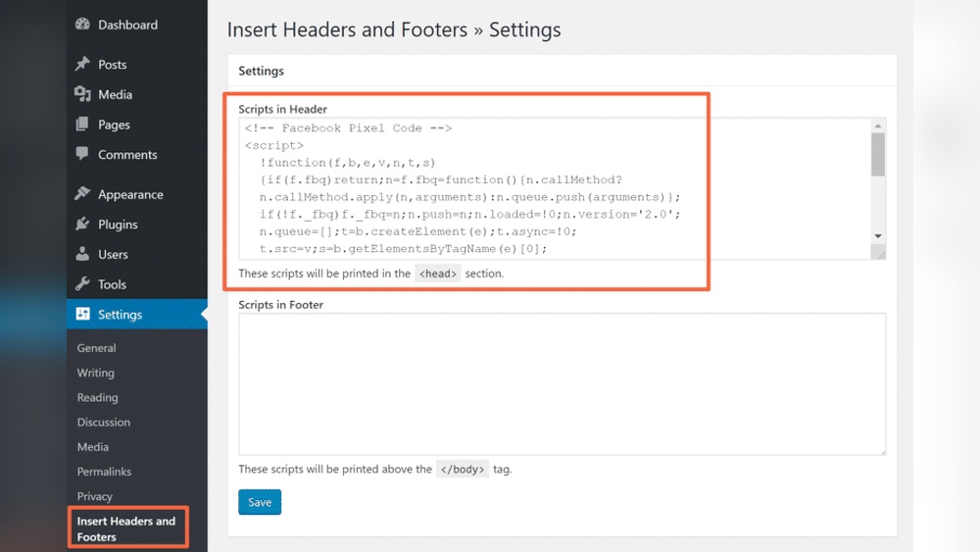
Task: Click the Settings sliders icon
Action: tap(82, 314)
